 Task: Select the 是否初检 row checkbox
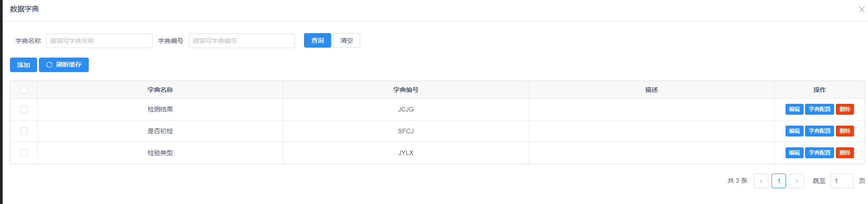pyautogui.click(x=24, y=131)
